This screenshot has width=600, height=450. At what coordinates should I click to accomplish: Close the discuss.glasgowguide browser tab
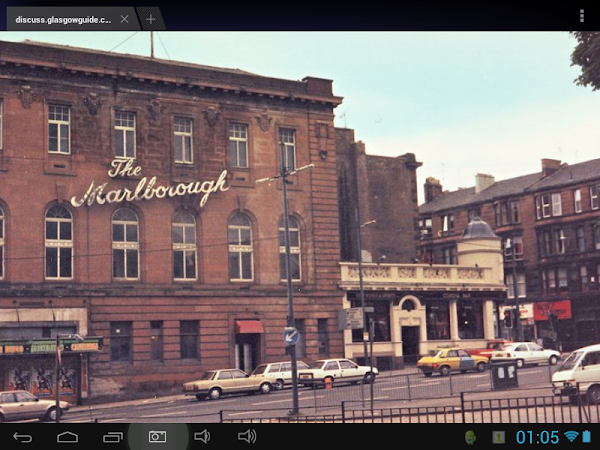124,19
